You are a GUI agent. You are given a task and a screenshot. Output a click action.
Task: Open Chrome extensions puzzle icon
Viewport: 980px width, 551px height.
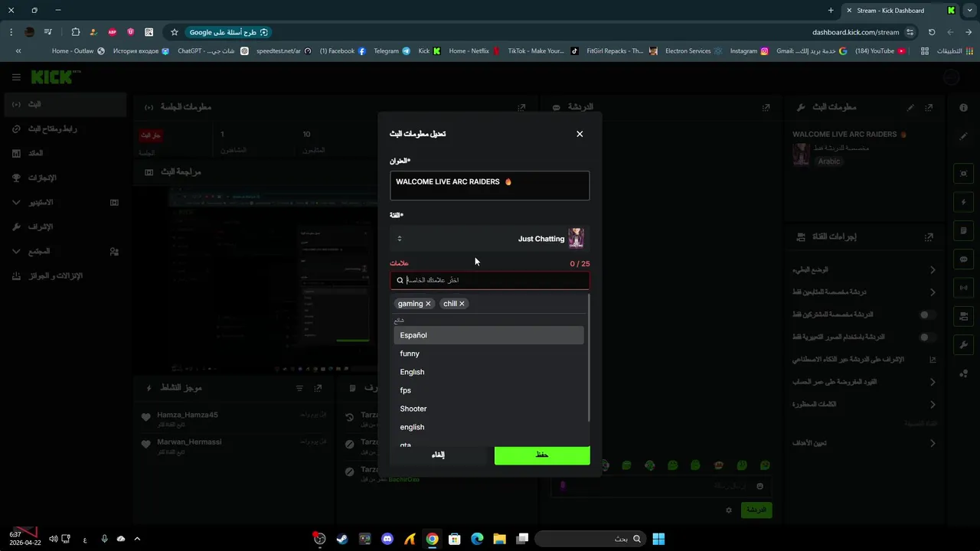point(75,32)
